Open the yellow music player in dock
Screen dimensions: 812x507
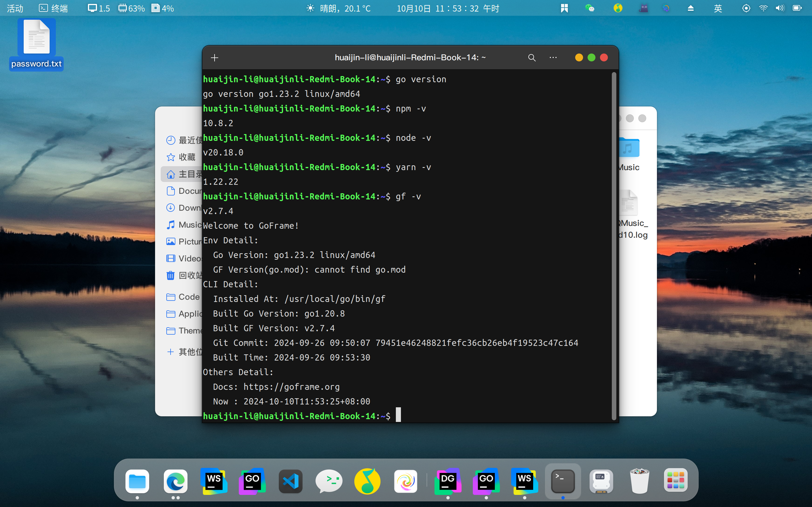(x=367, y=482)
